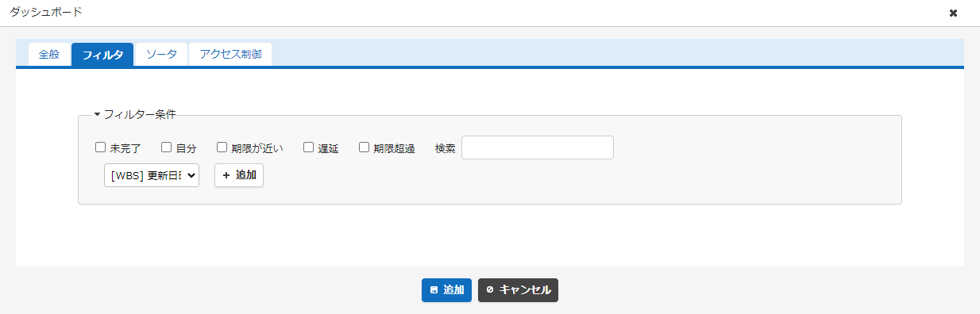Focus the 検索 text field
The width and height of the screenshot is (980, 314).
(x=538, y=147)
